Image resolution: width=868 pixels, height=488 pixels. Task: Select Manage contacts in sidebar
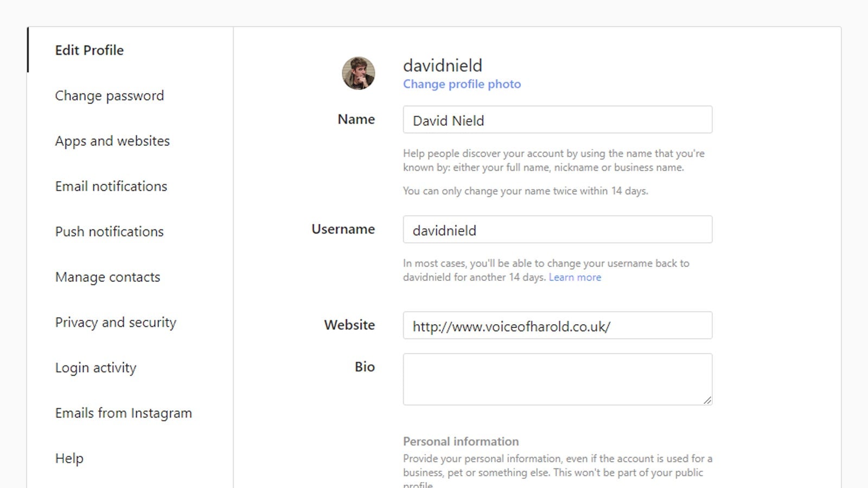(107, 277)
